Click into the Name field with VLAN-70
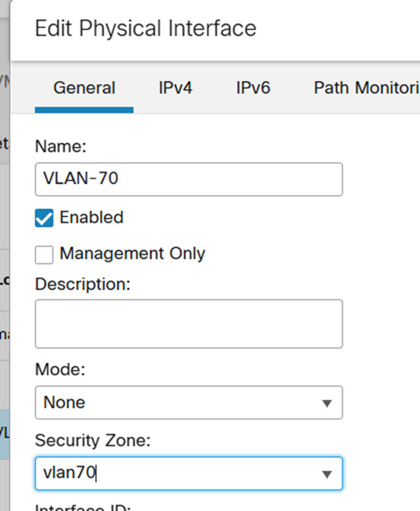 (188, 179)
